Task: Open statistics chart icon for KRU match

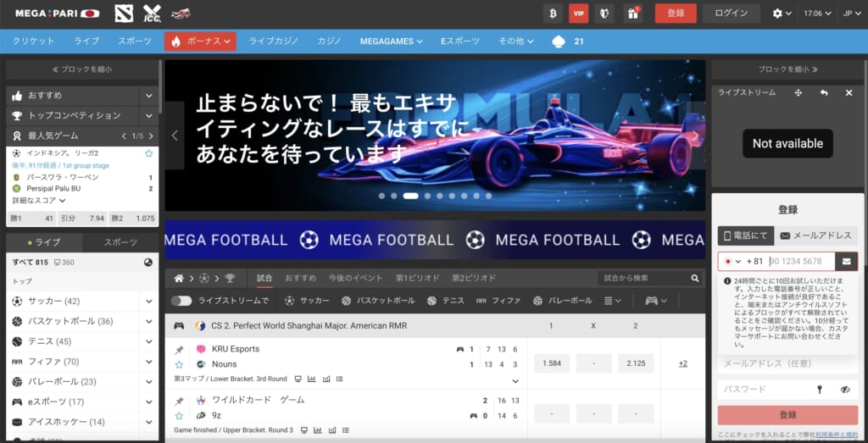Action: 312,379
